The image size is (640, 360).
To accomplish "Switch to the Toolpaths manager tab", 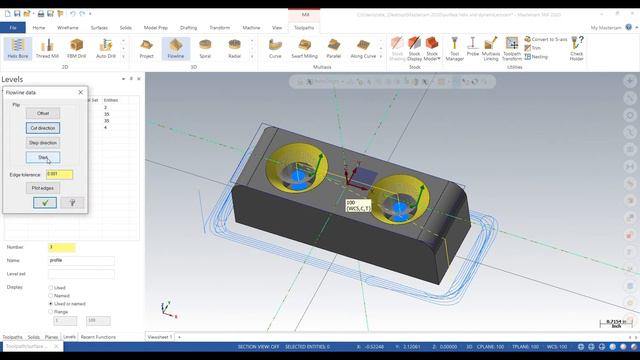I will point(13,337).
